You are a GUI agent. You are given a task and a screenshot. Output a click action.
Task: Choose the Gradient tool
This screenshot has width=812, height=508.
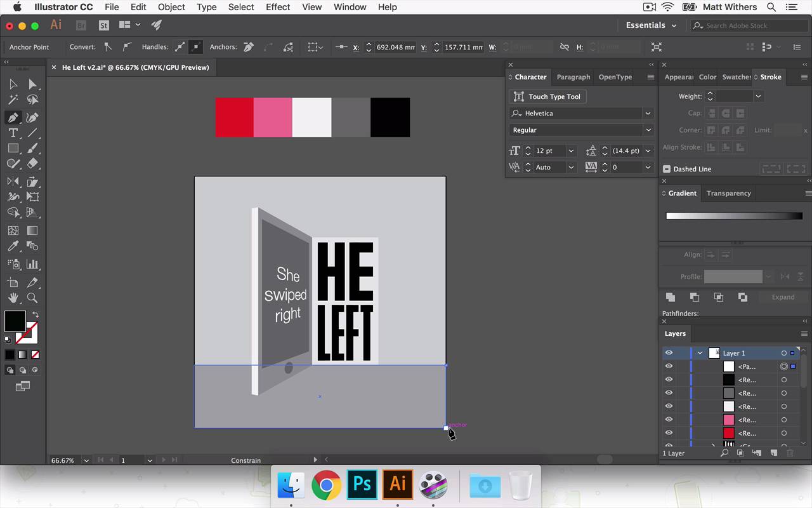[x=32, y=231]
